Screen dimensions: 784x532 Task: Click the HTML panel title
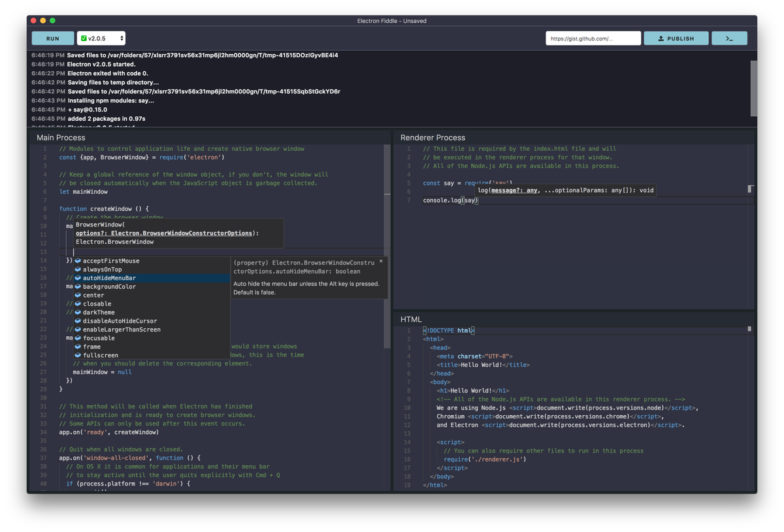[x=411, y=319]
